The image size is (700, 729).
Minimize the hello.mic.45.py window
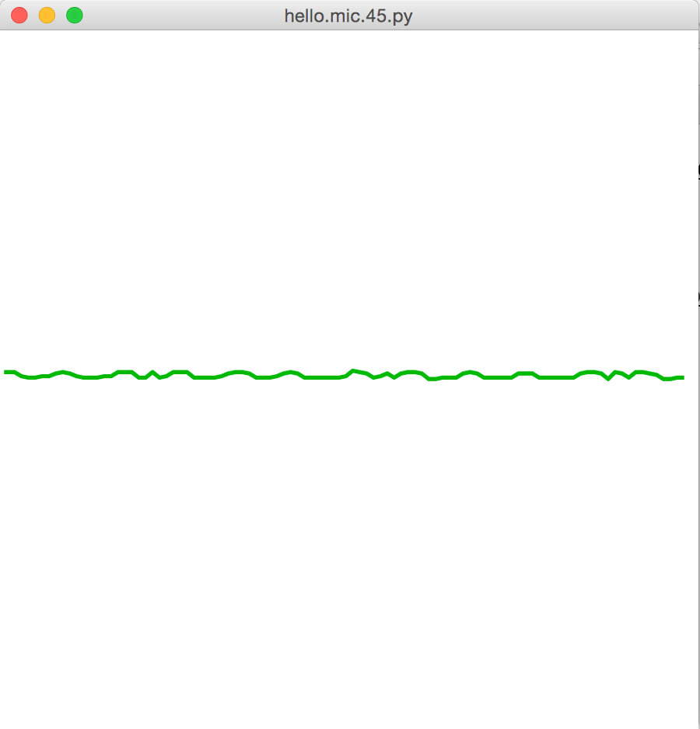tap(47, 16)
